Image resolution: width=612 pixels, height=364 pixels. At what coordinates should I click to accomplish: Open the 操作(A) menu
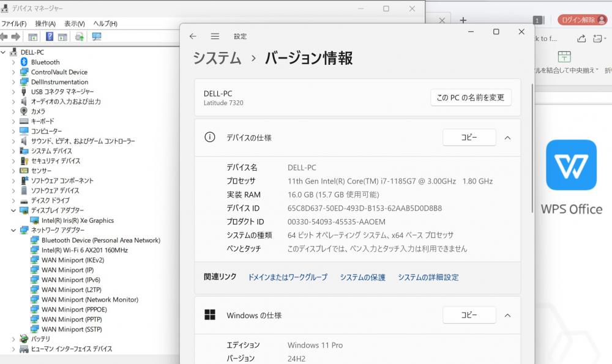pyautogui.click(x=45, y=24)
